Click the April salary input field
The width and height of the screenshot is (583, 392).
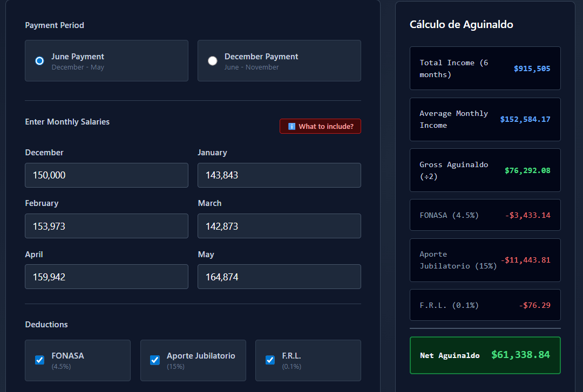pyautogui.click(x=106, y=277)
